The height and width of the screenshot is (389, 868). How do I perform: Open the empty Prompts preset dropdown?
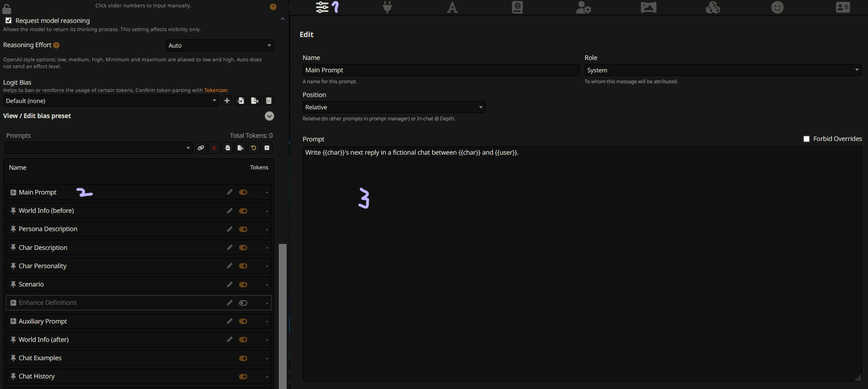pos(99,148)
